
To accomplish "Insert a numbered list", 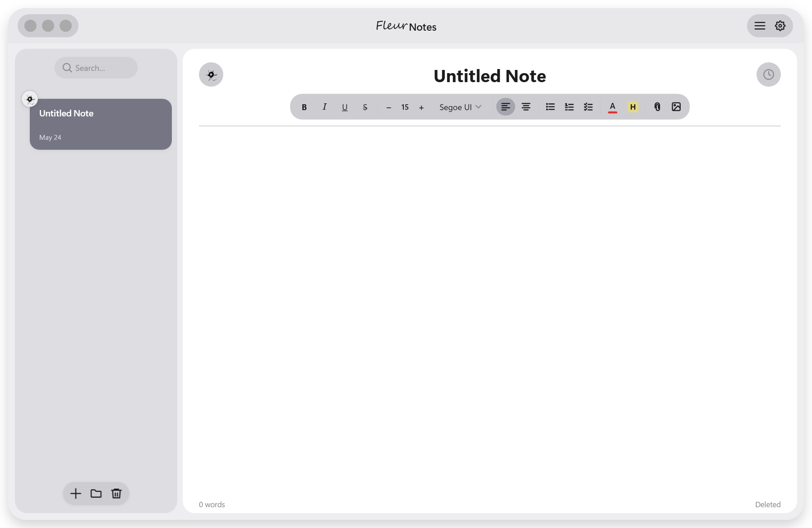I will coord(569,107).
